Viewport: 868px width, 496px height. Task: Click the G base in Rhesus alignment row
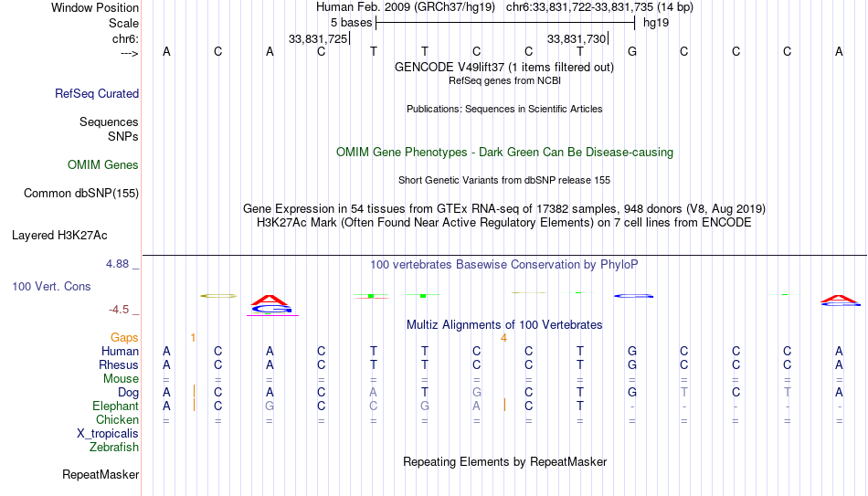pyautogui.click(x=632, y=364)
